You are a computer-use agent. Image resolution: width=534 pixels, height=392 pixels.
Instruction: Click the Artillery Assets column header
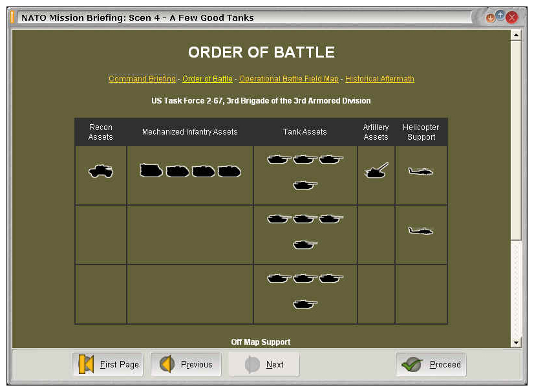click(376, 132)
